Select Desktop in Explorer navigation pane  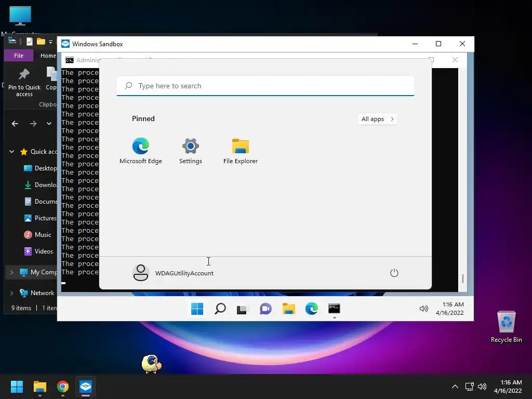40,168
